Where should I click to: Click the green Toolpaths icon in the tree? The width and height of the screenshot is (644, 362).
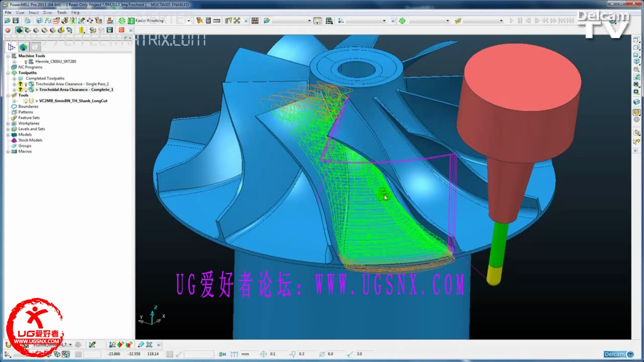[x=14, y=73]
